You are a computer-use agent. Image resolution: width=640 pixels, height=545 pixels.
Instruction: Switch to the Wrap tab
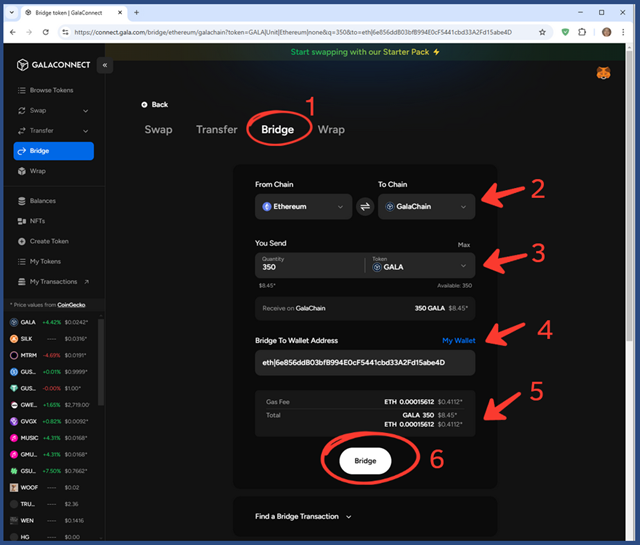(x=331, y=129)
